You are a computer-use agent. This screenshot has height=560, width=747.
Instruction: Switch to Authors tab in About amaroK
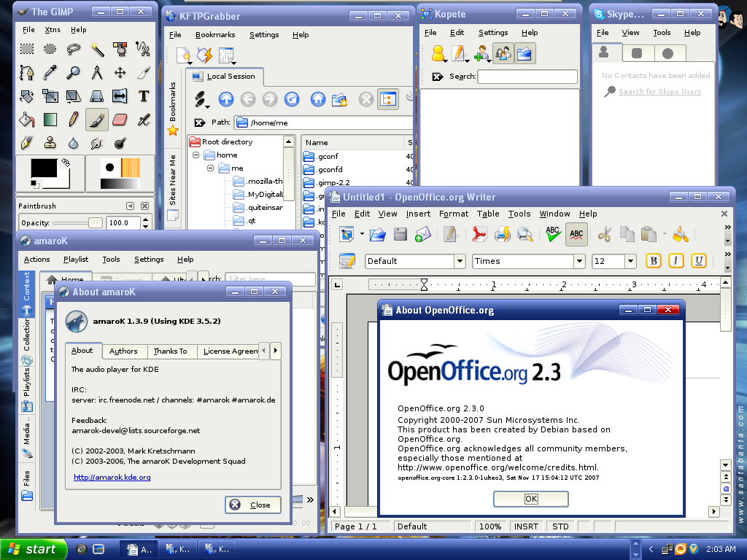[123, 351]
